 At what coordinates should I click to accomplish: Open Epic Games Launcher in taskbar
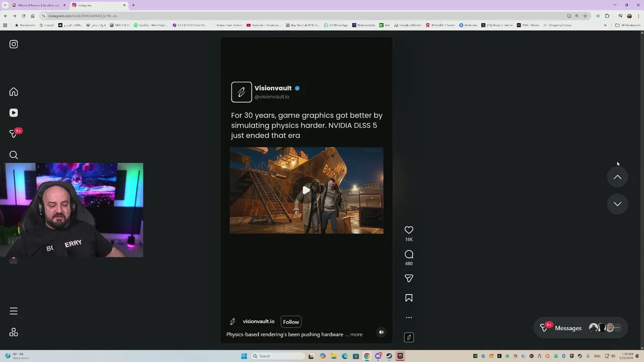click(400, 356)
